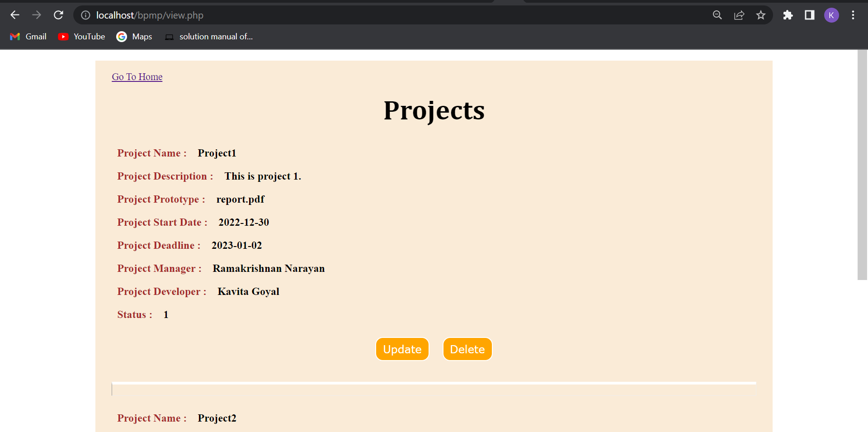Open the Gmail bookmark icon
The width and height of the screenshot is (868, 432).
[15, 37]
